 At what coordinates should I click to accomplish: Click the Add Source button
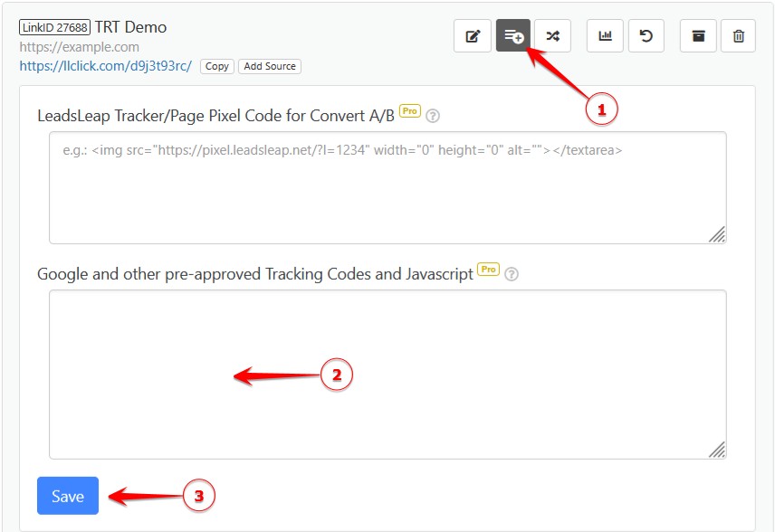click(x=270, y=66)
